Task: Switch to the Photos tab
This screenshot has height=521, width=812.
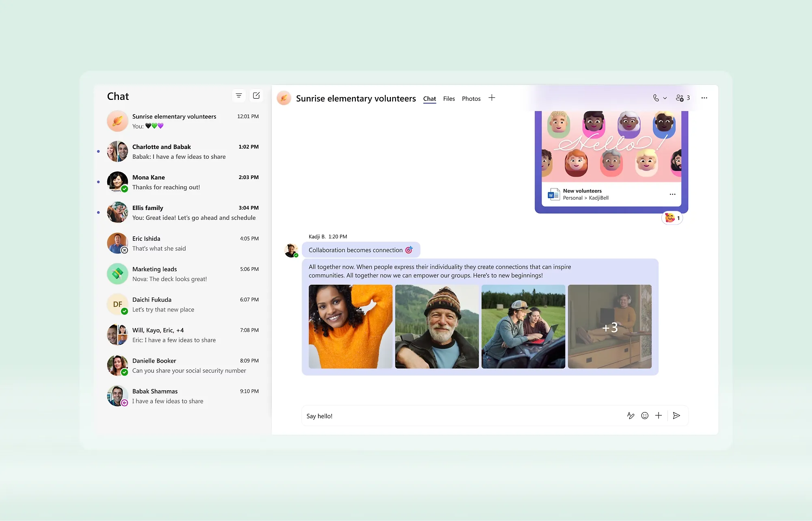Action: click(471, 99)
